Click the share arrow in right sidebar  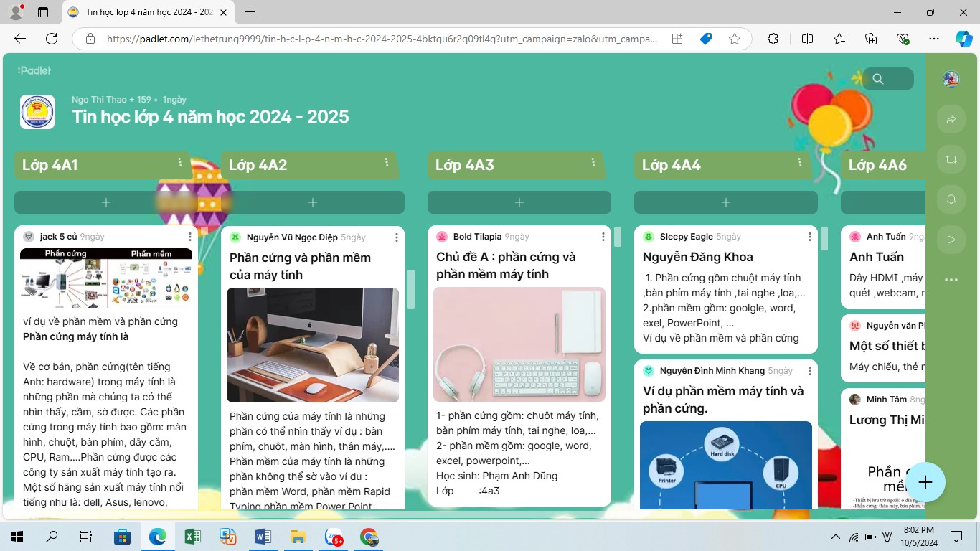(951, 119)
